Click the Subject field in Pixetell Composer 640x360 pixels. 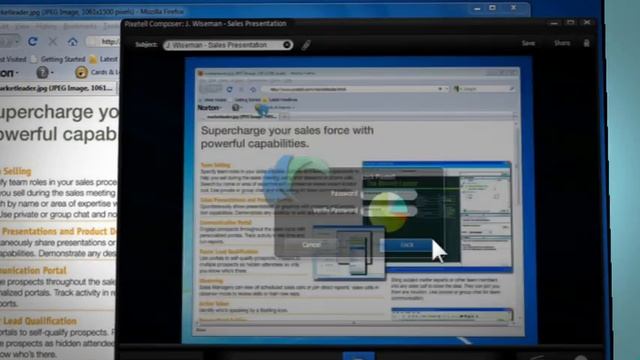[x=228, y=45]
